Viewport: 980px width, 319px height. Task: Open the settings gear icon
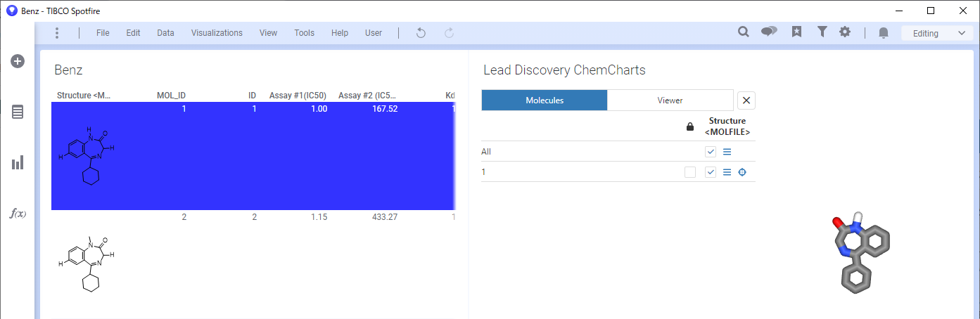click(x=845, y=32)
